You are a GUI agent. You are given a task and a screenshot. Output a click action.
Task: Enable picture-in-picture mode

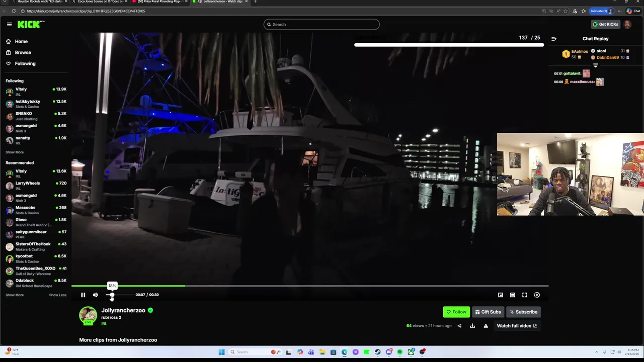tap(500, 295)
